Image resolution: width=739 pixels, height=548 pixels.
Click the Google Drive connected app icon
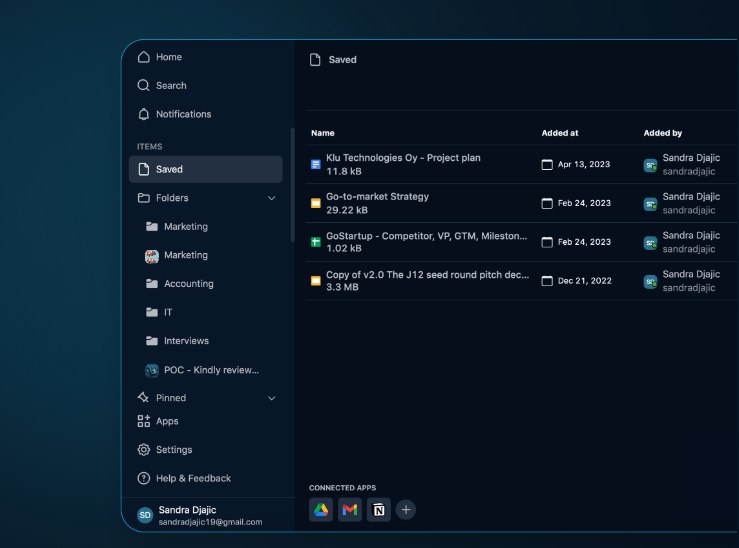pos(321,510)
